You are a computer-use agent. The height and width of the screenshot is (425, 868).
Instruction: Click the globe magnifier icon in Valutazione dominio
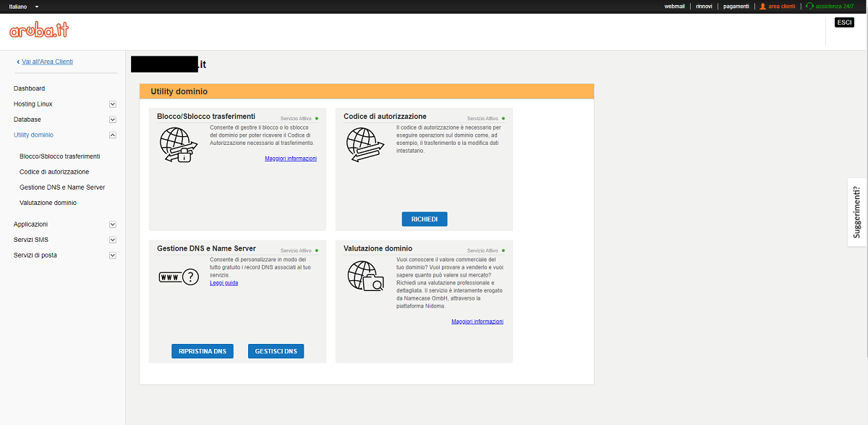[x=365, y=276]
